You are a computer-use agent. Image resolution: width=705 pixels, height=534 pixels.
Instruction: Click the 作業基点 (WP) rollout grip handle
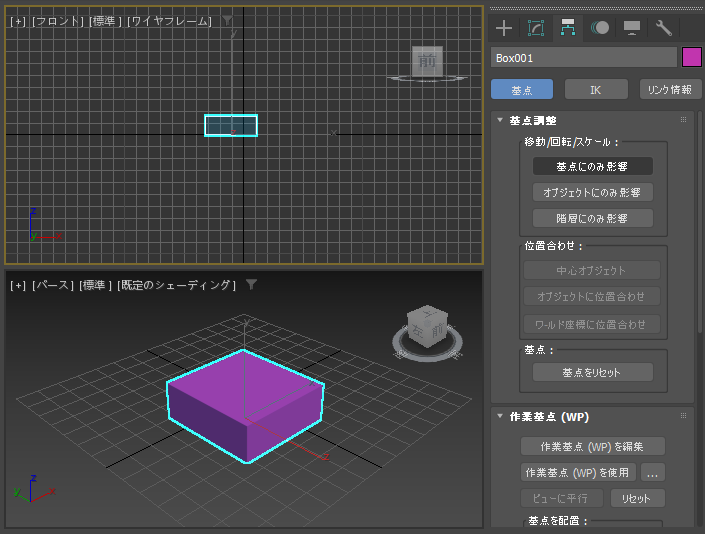pyautogui.click(x=683, y=416)
